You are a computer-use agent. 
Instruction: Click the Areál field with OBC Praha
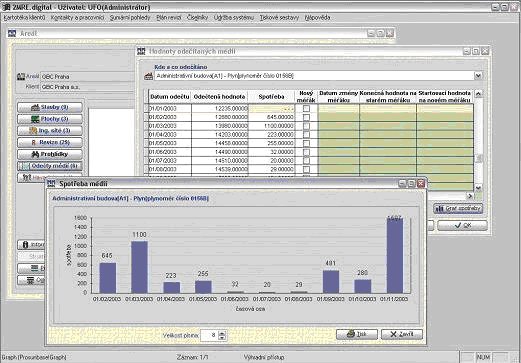[87, 77]
